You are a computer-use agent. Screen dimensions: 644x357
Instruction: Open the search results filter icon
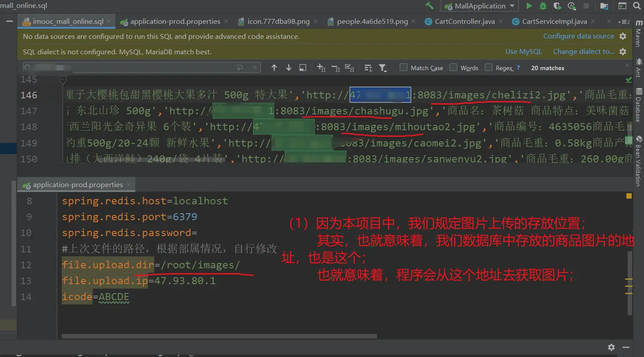tap(383, 68)
